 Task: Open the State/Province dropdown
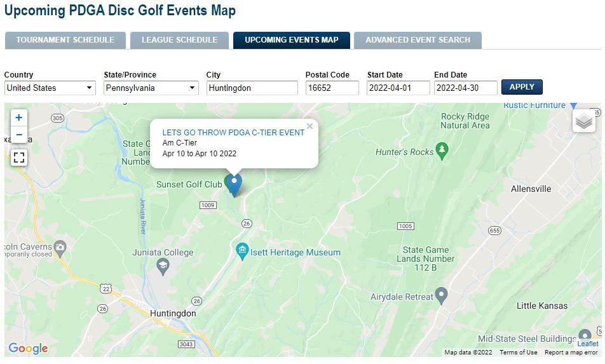(151, 88)
